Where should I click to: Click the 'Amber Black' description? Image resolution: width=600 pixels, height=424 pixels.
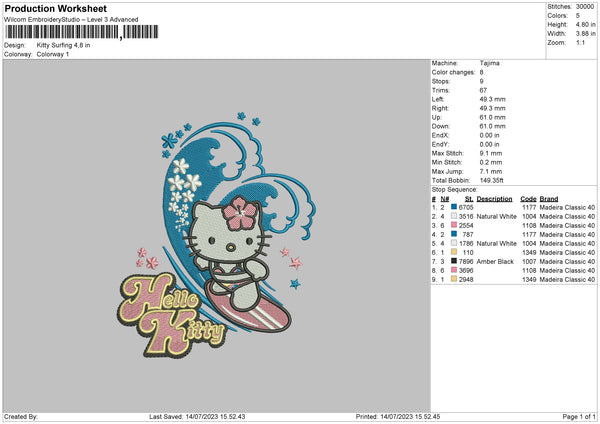click(x=495, y=261)
